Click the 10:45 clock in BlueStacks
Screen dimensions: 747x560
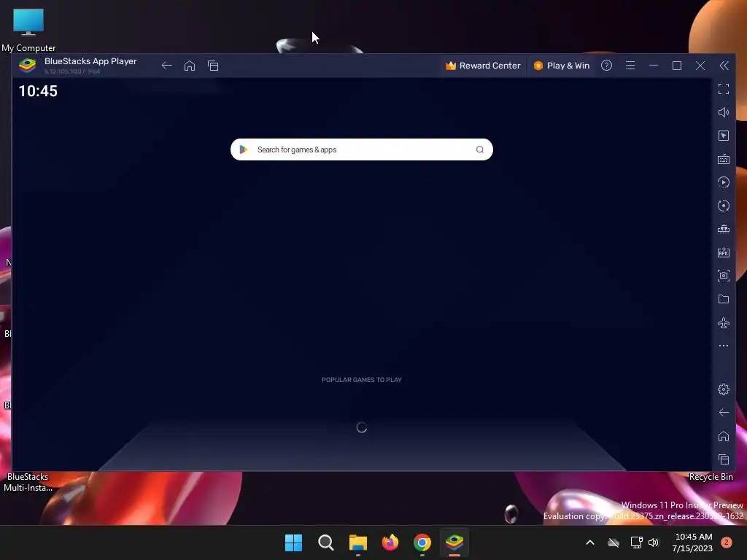click(38, 91)
